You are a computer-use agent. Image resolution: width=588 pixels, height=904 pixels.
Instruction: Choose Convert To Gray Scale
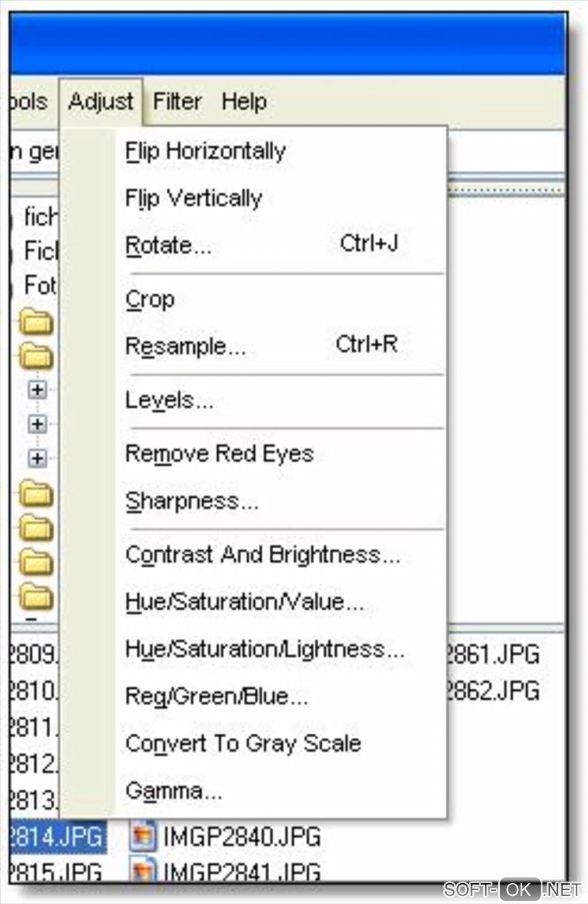(x=243, y=743)
